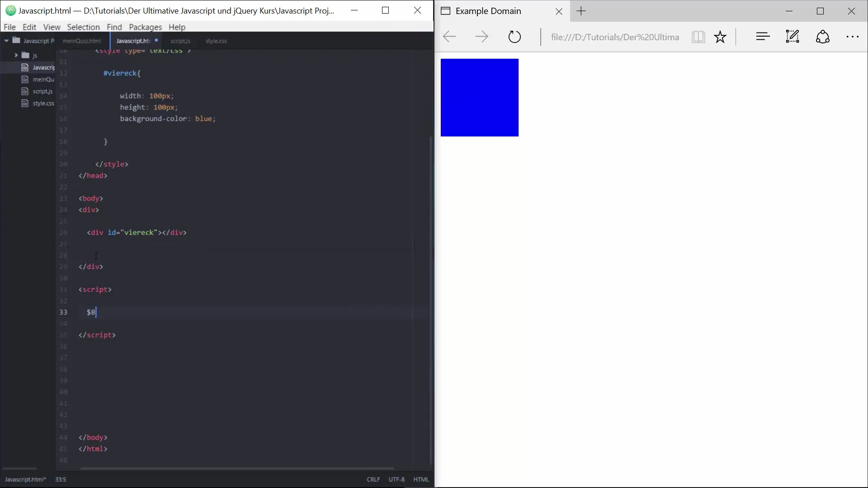Click the closing head tag line
Image resolution: width=868 pixels, height=488 pixels.
(93, 176)
